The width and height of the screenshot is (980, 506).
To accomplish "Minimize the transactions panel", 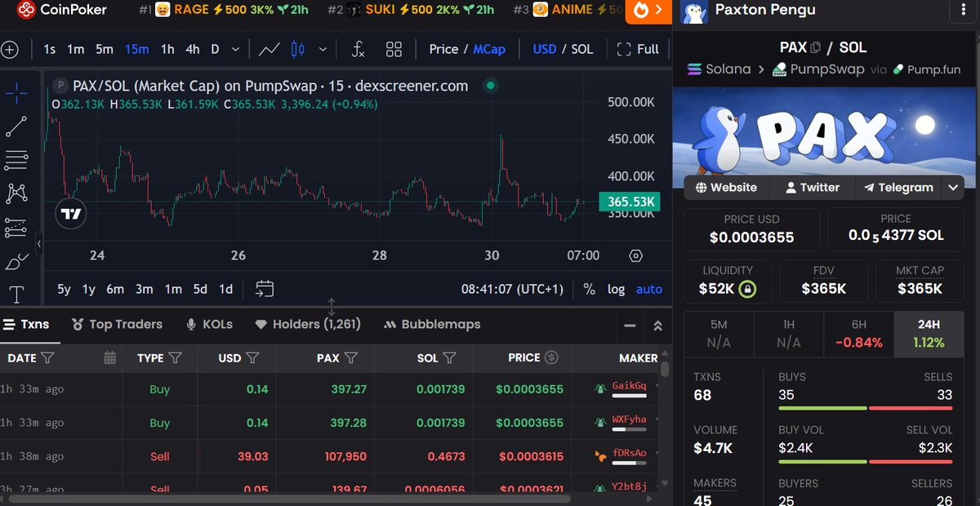I will click(x=630, y=325).
